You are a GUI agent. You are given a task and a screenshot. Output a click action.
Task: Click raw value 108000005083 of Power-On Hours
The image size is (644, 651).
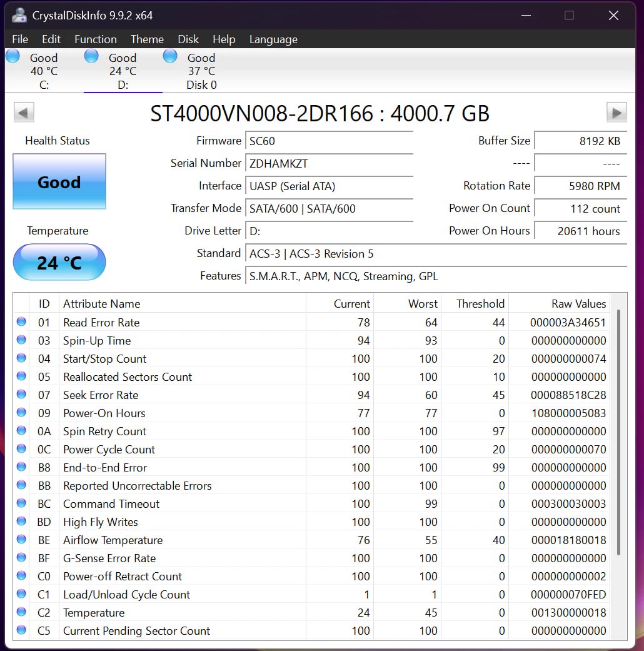tap(568, 413)
